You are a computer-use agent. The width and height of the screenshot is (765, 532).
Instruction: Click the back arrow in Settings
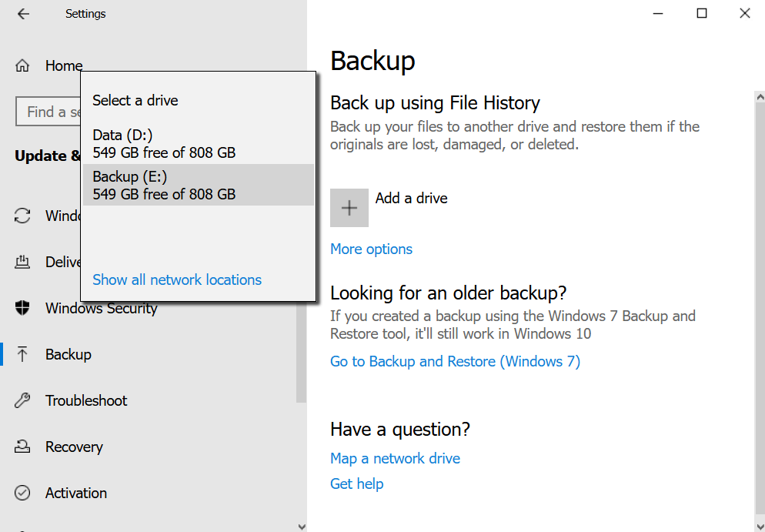click(23, 14)
